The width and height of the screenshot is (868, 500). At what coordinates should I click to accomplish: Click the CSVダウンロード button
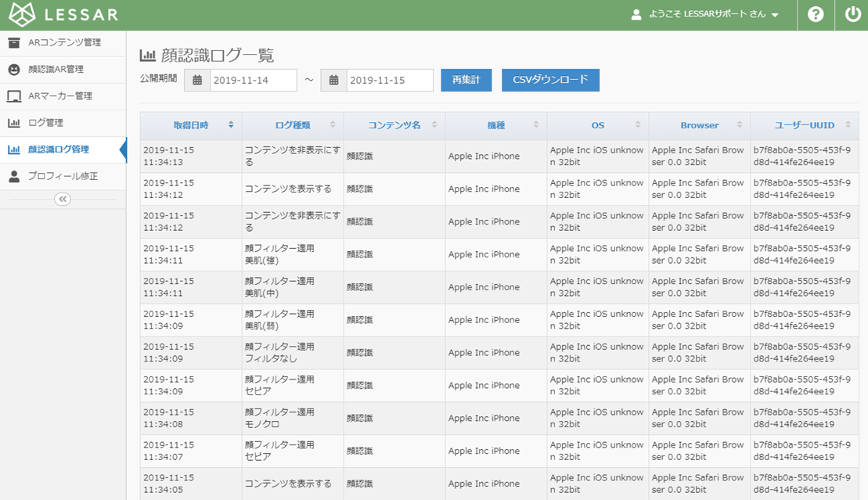tap(550, 81)
